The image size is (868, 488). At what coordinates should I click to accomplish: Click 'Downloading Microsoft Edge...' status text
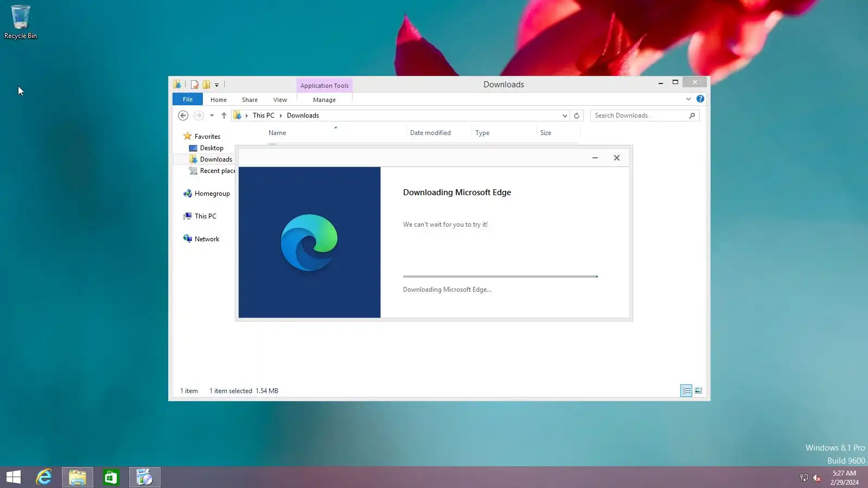pos(447,290)
